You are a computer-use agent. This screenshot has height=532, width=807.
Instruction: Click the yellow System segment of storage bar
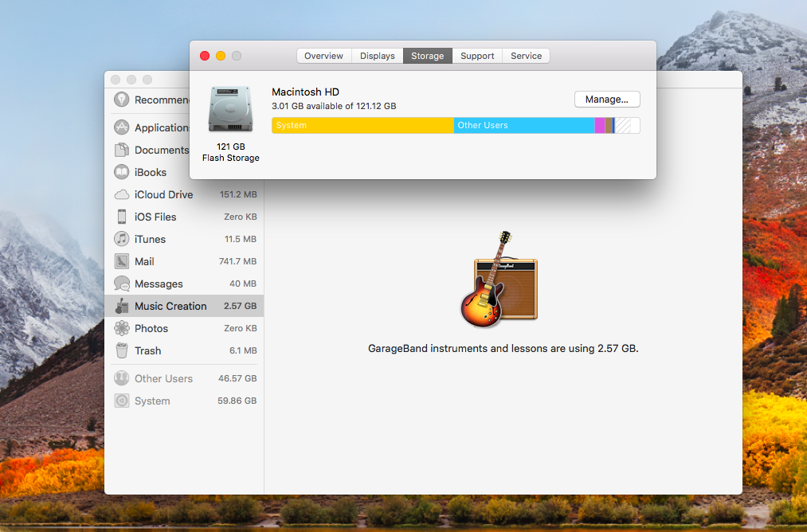point(362,126)
